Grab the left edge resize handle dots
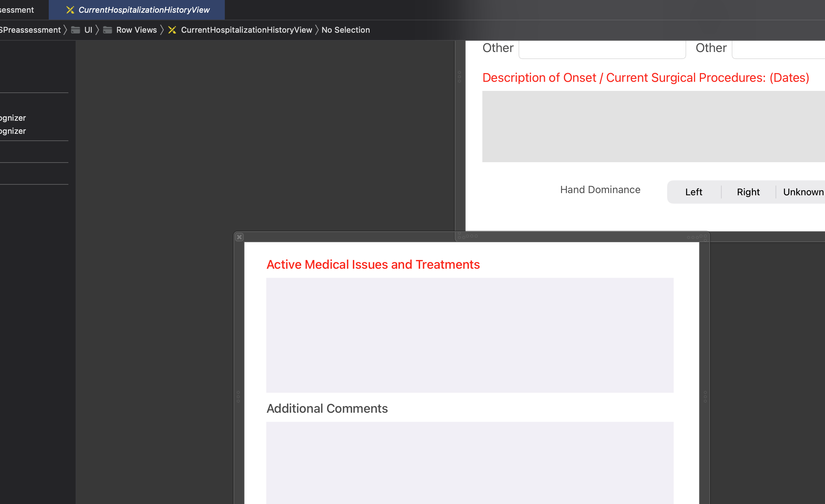 click(238, 396)
